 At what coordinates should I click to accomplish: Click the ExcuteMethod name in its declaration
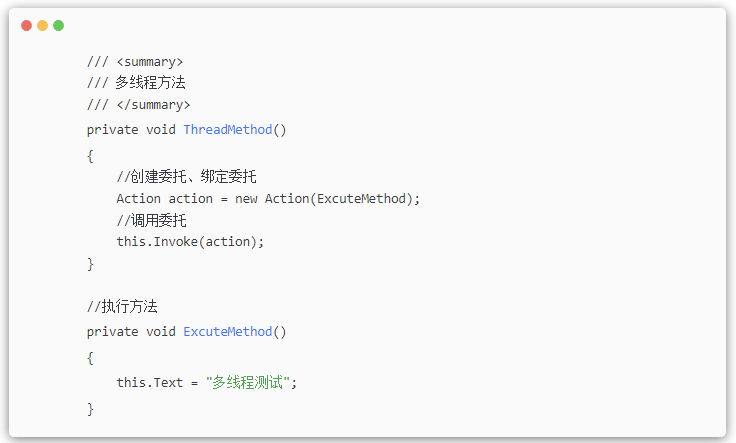coord(227,332)
